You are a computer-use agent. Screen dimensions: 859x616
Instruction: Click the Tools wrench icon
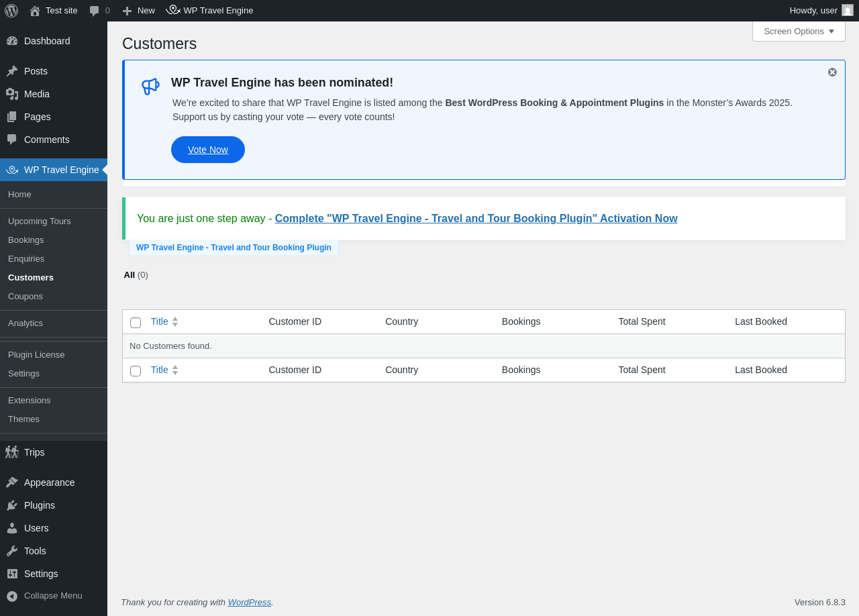click(x=12, y=551)
